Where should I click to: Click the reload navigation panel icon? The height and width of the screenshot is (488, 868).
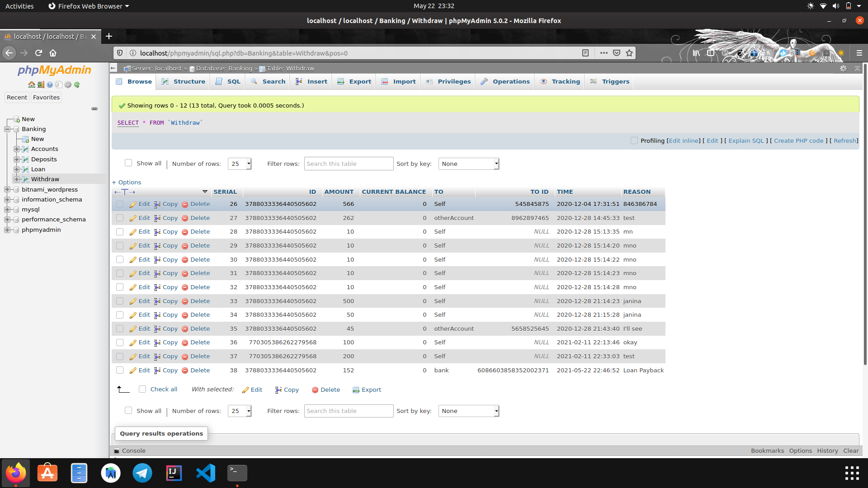click(77, 84)
